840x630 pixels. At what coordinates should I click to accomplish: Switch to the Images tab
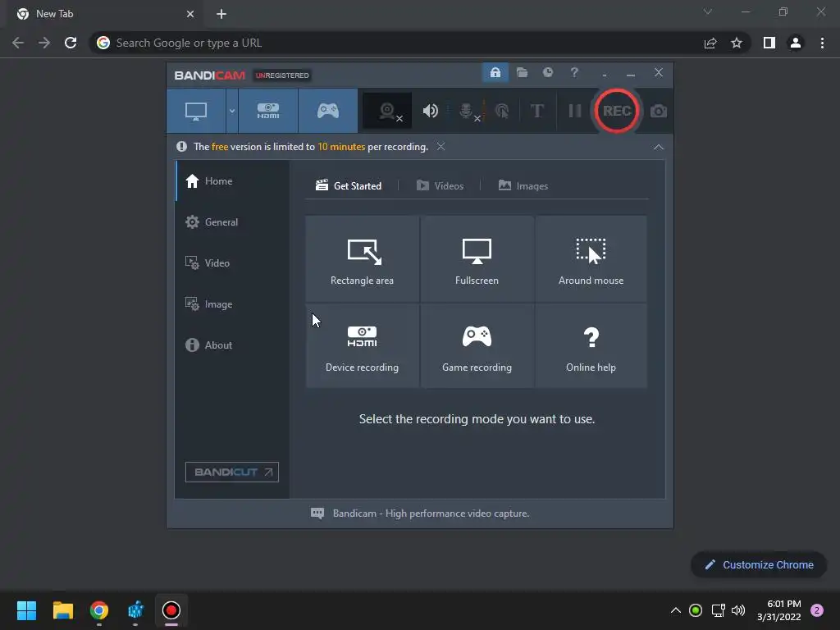coord(523,186)
